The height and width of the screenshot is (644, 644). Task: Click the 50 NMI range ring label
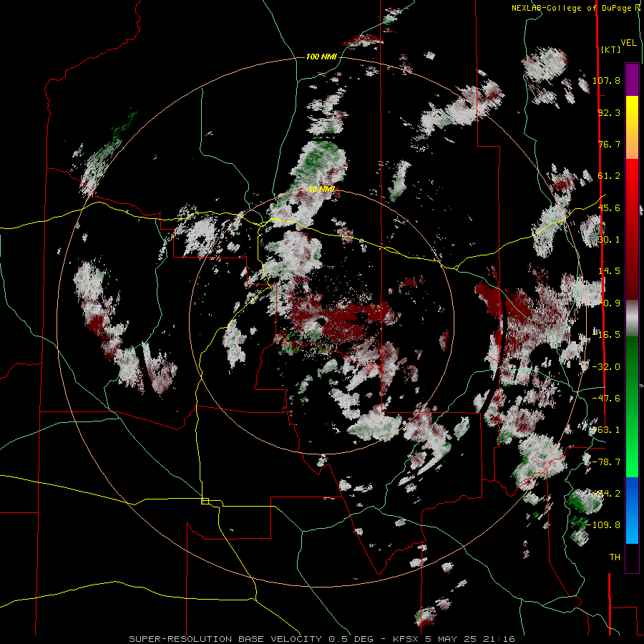click(x=321, y=189)
